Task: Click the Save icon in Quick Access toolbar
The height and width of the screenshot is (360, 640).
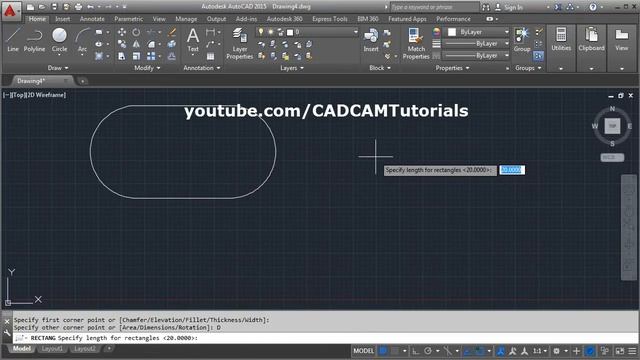Action: (54, 7)
